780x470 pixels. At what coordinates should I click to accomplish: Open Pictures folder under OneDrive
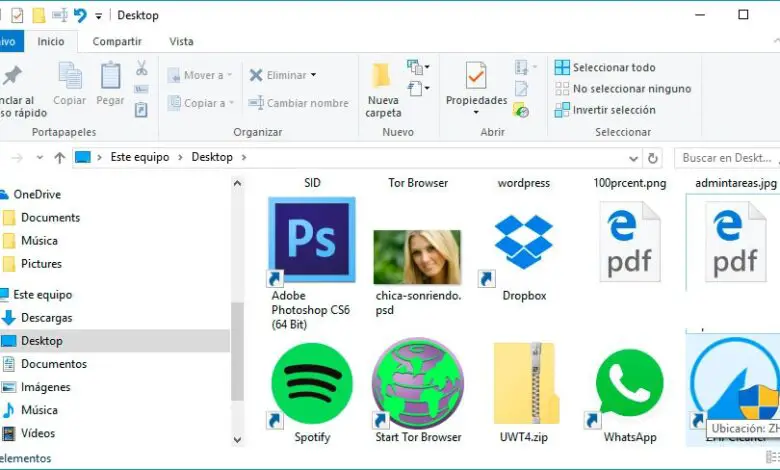click(x=41, y=264)
